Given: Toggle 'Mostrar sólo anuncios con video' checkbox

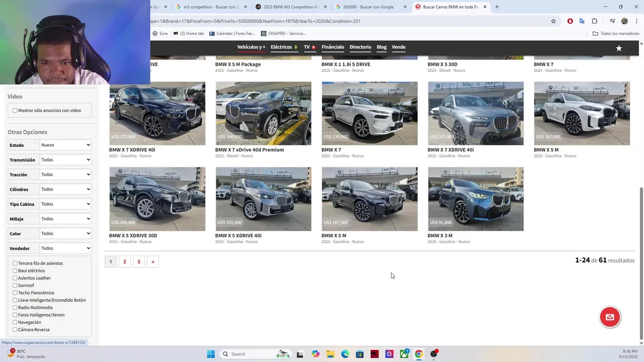Looking at the screenshot, I should (x=15, y=111).
